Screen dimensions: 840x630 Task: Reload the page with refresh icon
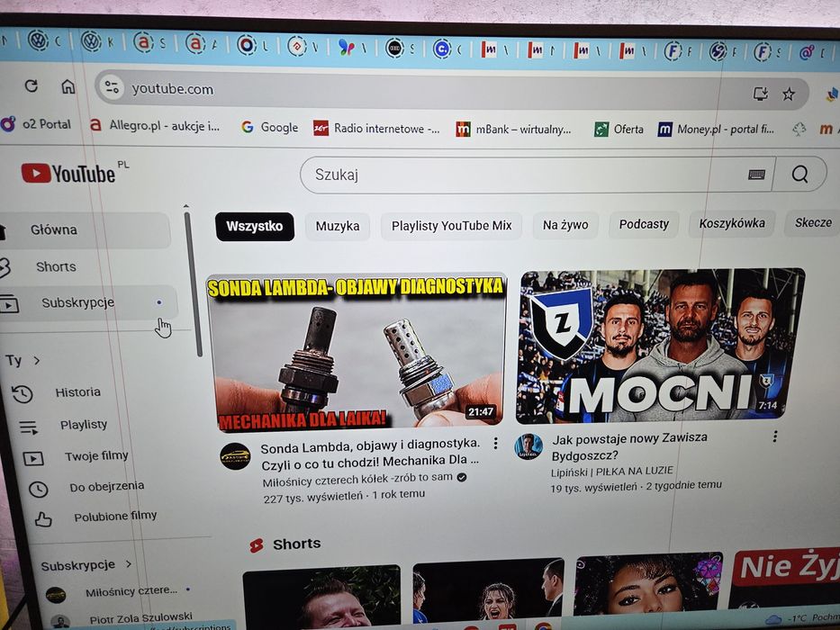[32, 85]
